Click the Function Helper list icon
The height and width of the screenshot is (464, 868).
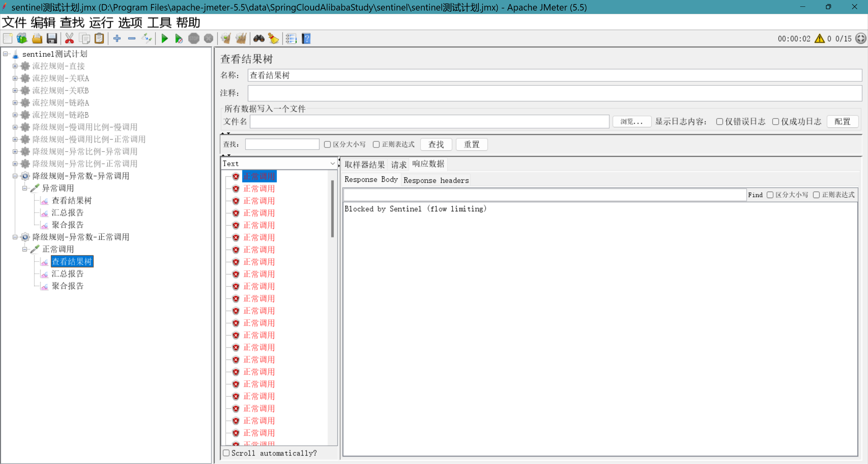[291, 39]
